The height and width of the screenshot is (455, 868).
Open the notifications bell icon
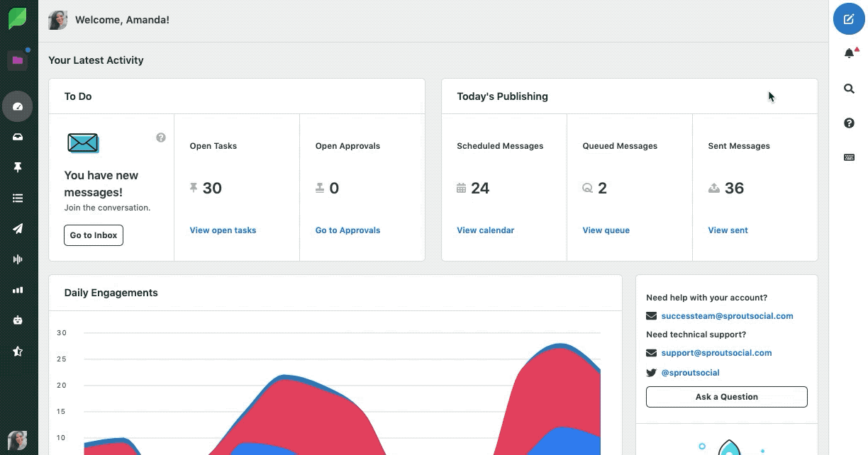(x=850, y=53)
